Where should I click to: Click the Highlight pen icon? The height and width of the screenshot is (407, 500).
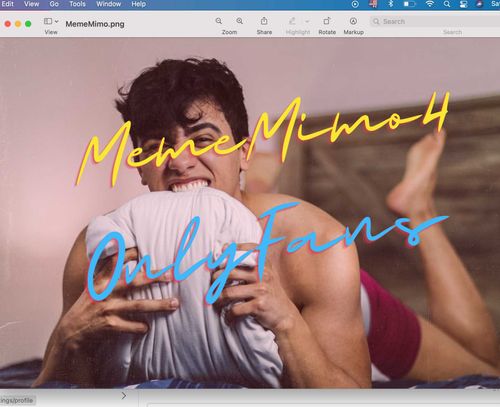coord(292,21)
